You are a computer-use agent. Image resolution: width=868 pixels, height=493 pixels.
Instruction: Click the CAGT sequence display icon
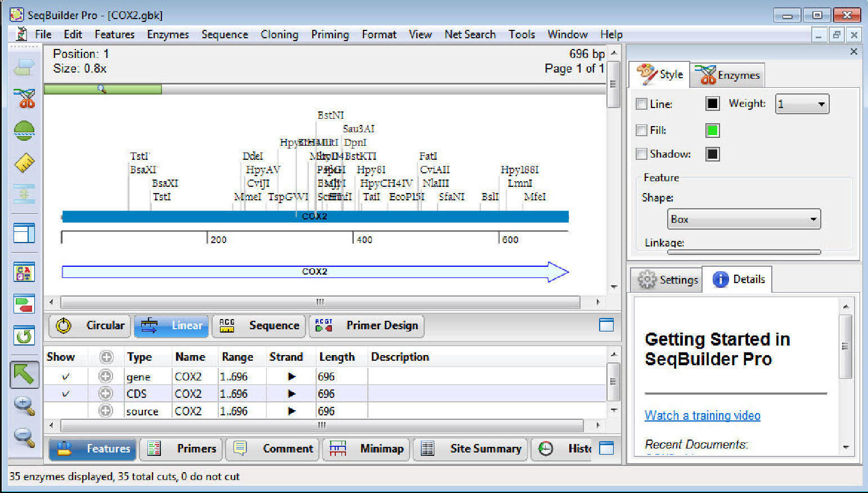tap(24, 272)
